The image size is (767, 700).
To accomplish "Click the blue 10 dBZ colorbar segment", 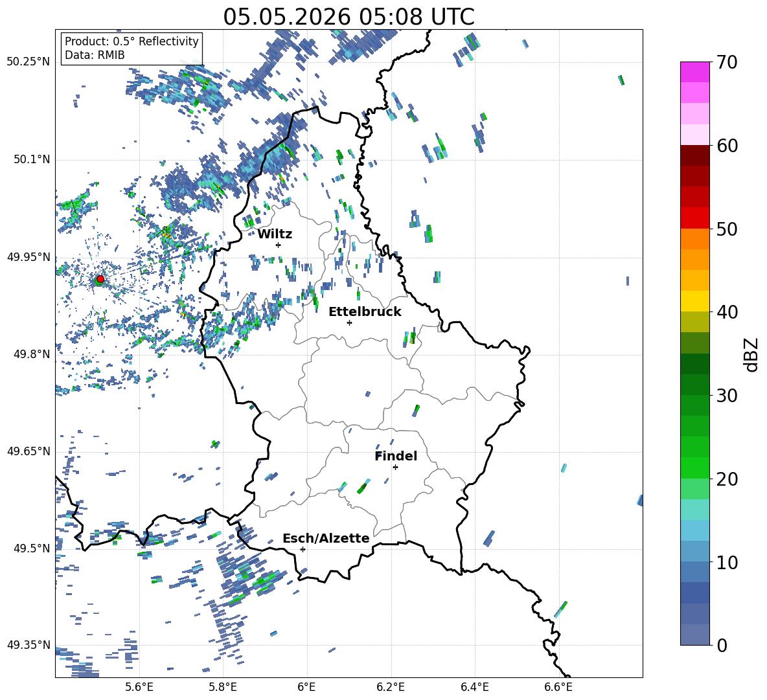I will [694, 551].
